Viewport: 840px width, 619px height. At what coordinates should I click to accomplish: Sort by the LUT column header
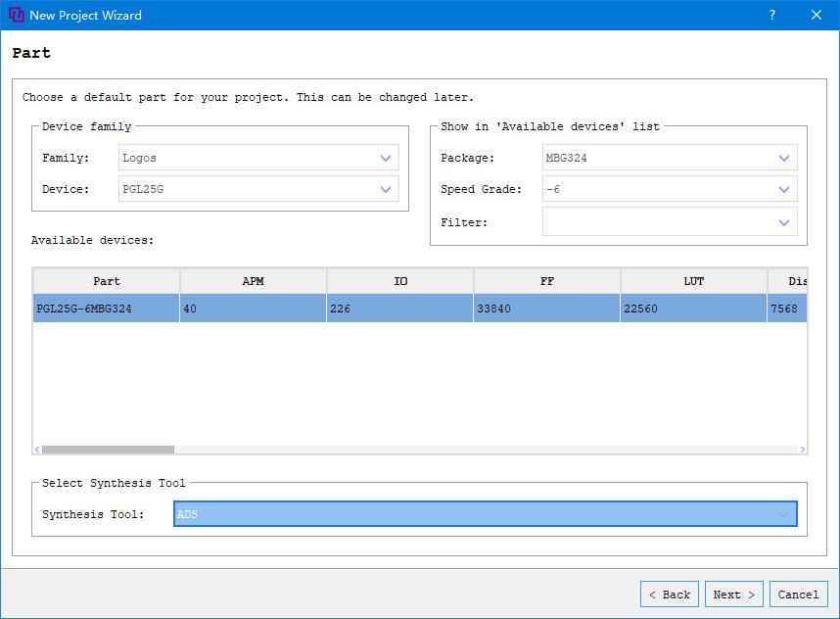tap(694, 281)
